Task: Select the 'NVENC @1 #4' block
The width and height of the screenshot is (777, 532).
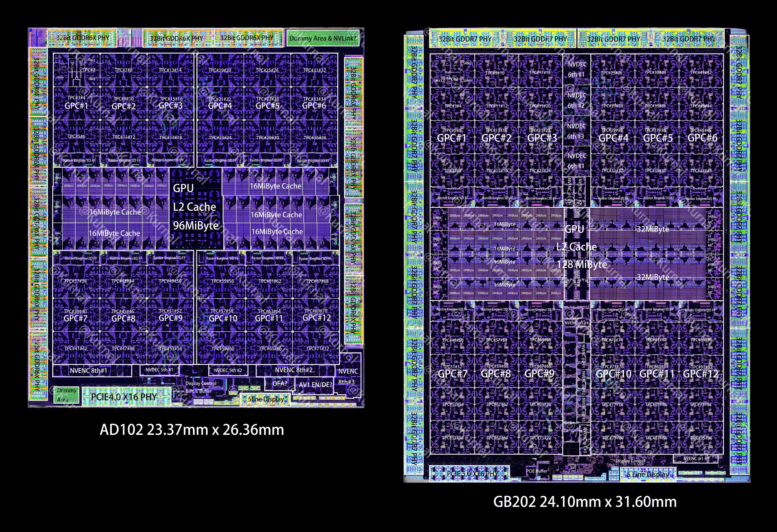Action: coord(696,458)
